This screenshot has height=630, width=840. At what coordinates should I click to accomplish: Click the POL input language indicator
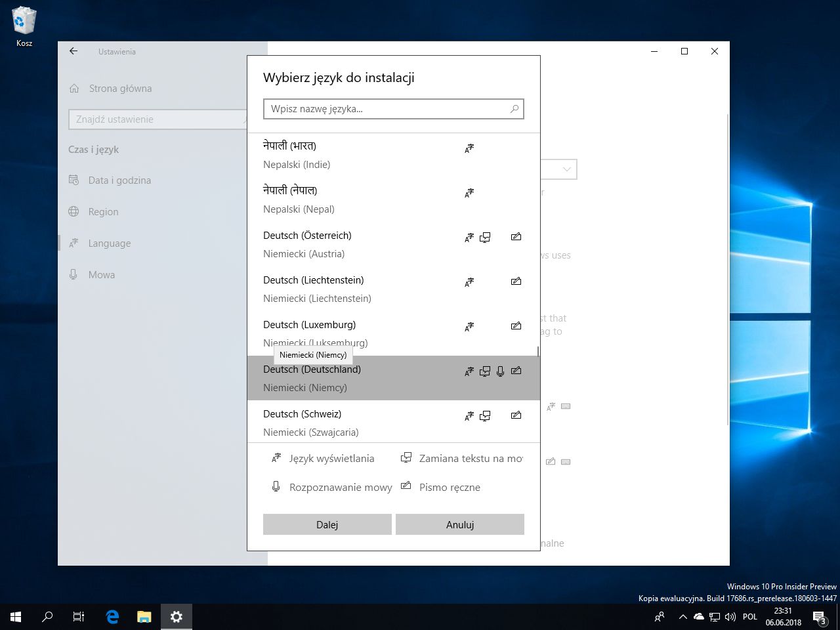coord(750,617)
